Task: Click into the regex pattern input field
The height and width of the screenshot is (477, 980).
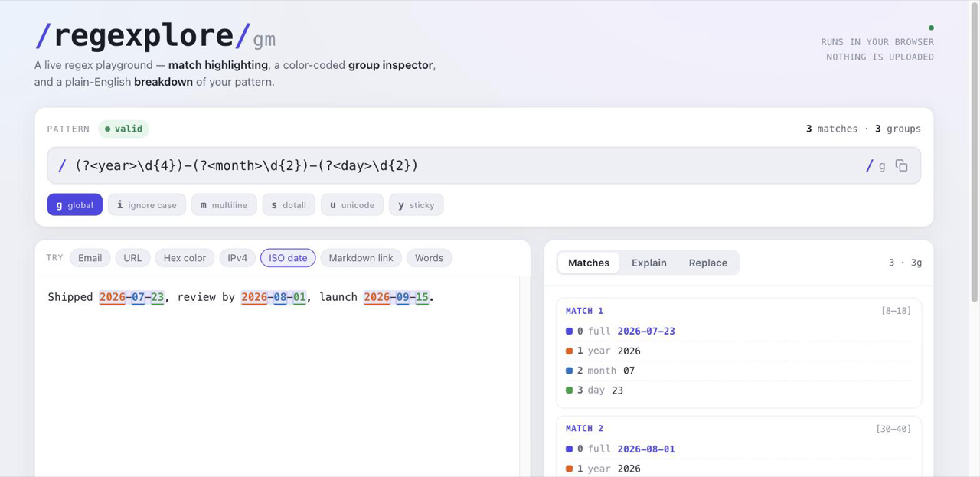Action: 467,165
